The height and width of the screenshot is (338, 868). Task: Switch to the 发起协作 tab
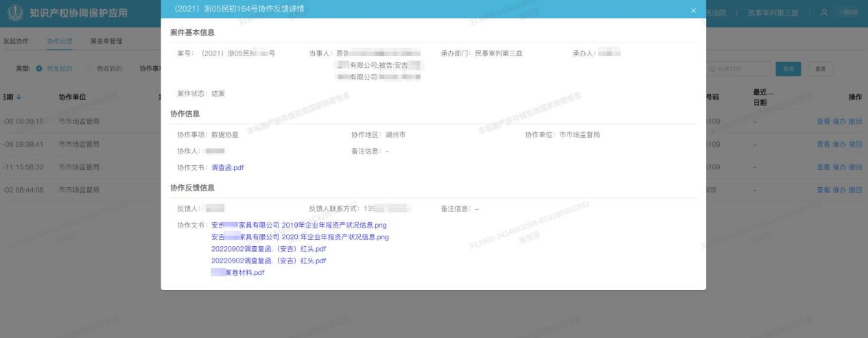coord(16,41)
